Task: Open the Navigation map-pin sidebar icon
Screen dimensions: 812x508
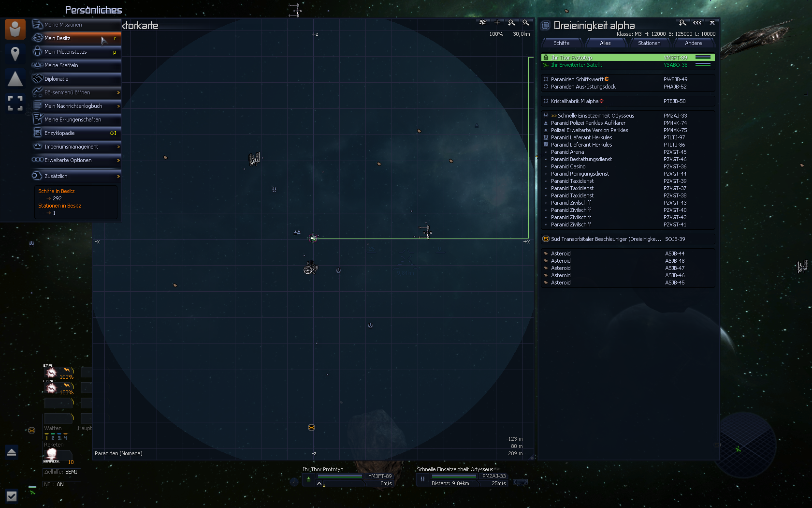Action: (x=15, y=54)
